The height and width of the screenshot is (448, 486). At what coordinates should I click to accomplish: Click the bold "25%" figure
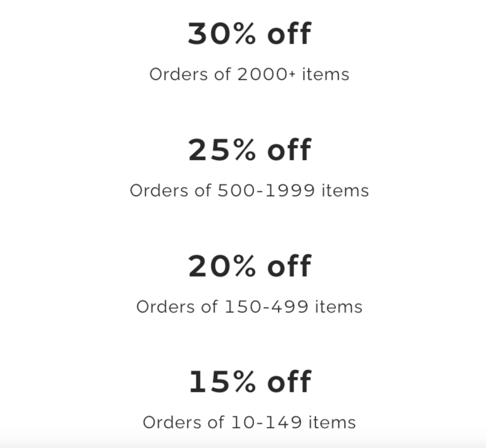[x=222, y=150]
